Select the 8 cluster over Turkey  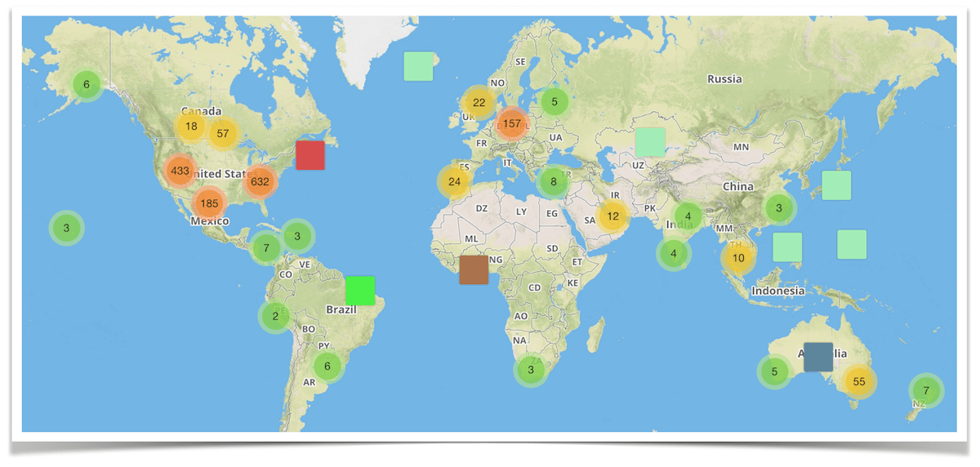click(554, 182)
